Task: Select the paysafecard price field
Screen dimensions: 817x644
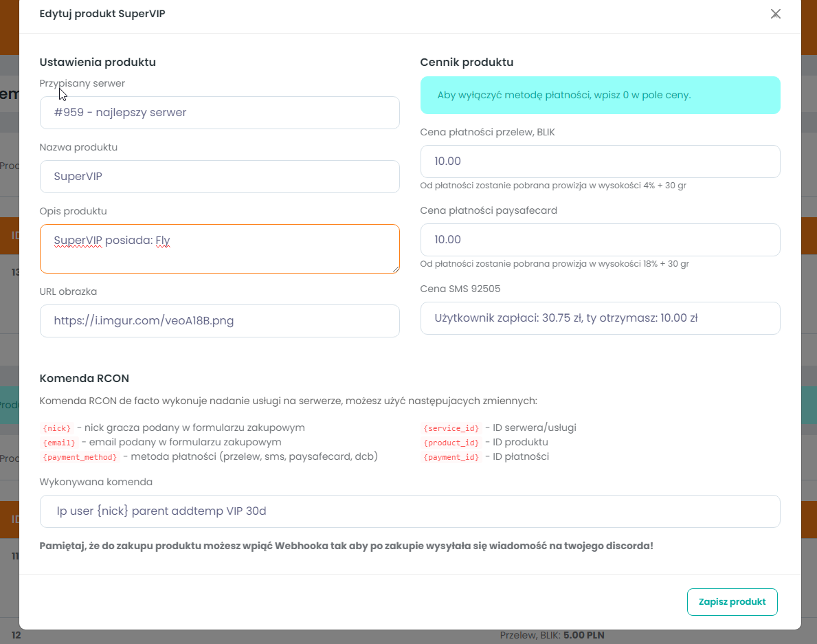Action: 600,240
